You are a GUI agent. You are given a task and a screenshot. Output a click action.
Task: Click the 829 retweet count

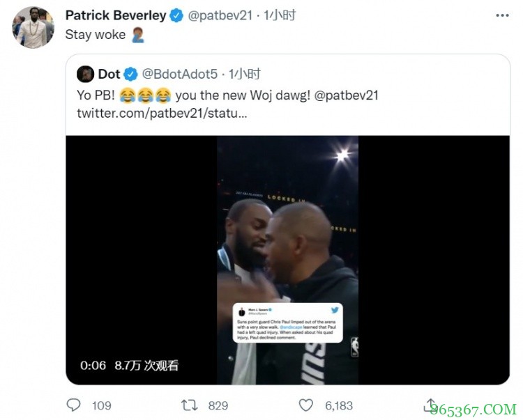coord(218,405)
